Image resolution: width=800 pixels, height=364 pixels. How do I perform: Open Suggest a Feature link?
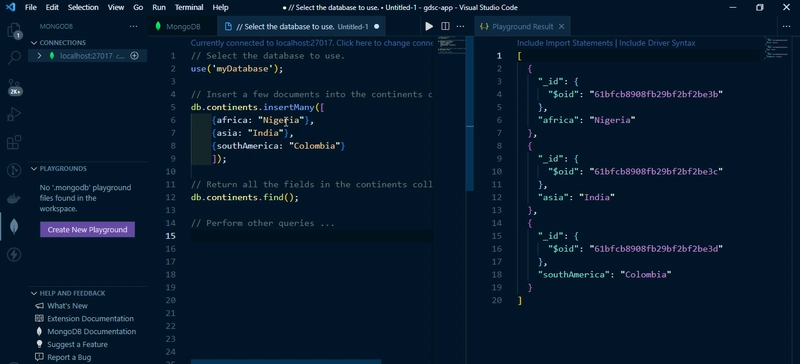coord(78,344)
